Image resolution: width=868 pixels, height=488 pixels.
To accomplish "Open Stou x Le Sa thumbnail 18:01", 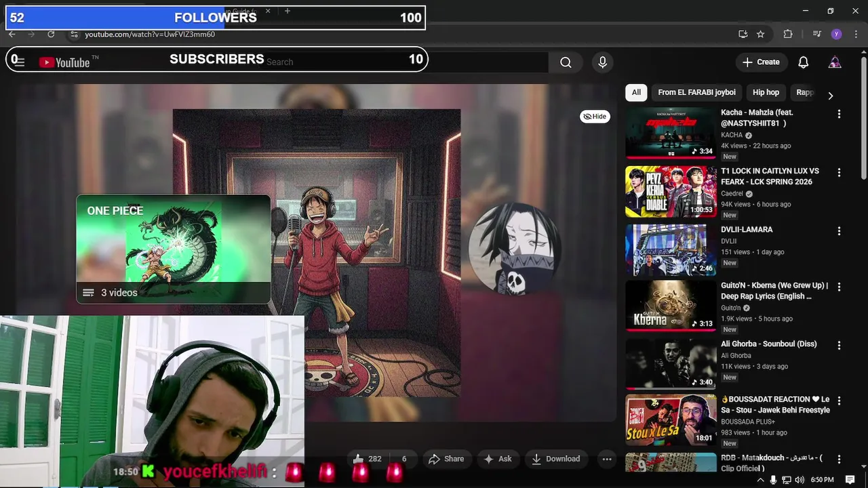I will click(671, 420).
